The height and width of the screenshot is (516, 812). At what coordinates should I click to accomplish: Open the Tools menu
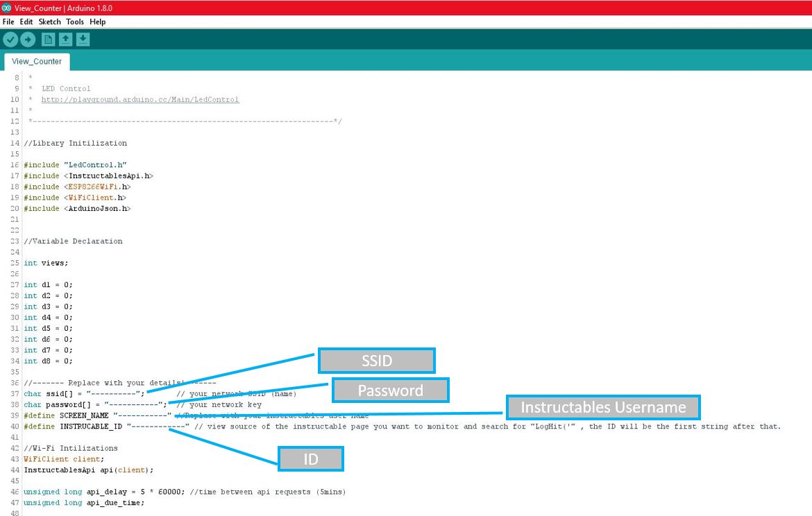coord(74,21)
